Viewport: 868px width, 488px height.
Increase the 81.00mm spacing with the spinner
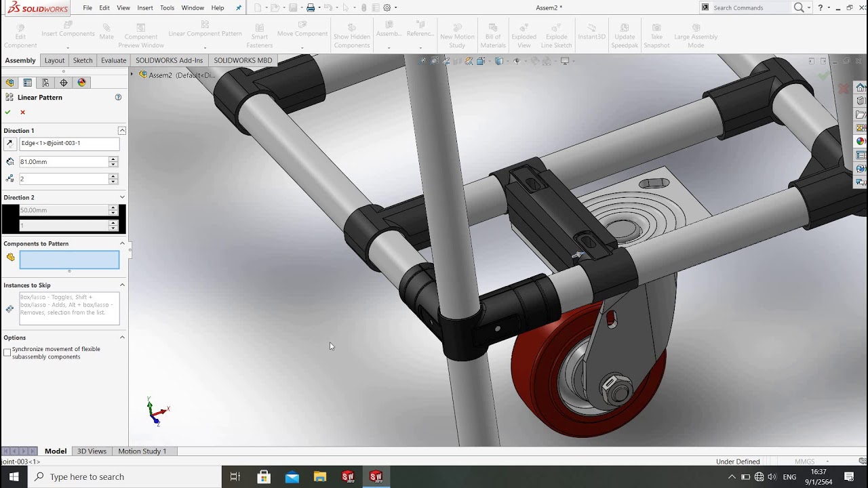pyautogui.click(x=113, y=159)
